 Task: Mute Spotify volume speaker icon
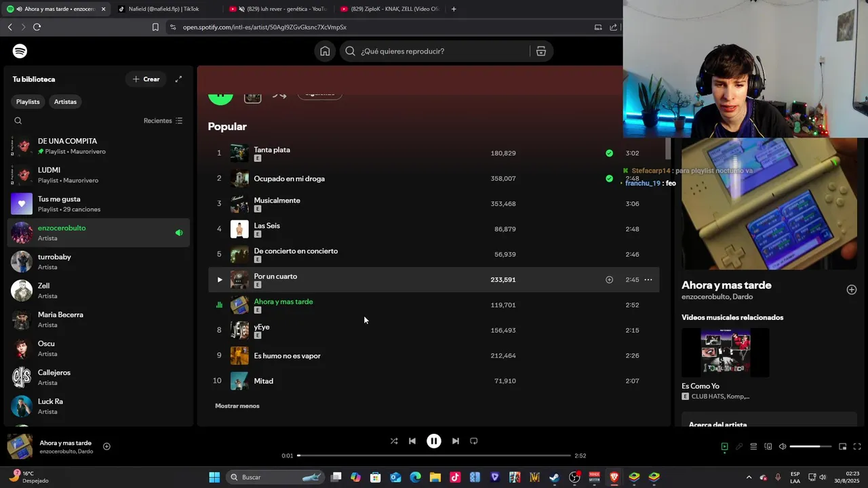point(783,447)
